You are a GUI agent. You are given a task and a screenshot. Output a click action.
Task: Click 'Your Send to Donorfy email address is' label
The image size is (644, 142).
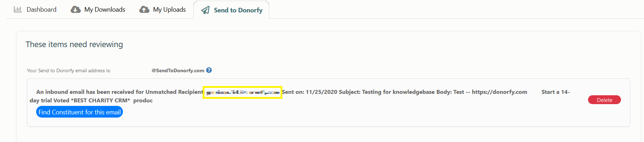pyautogui.click(x=69, y=70)
